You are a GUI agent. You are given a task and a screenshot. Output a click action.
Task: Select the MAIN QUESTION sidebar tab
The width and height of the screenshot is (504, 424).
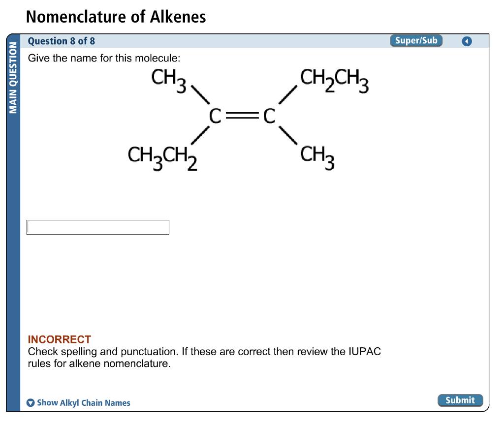click(13, 79)
